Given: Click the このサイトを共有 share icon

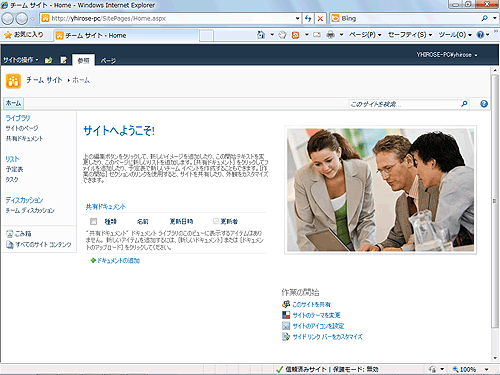Looking at the screenshot, I should click(x=286, y=304).
